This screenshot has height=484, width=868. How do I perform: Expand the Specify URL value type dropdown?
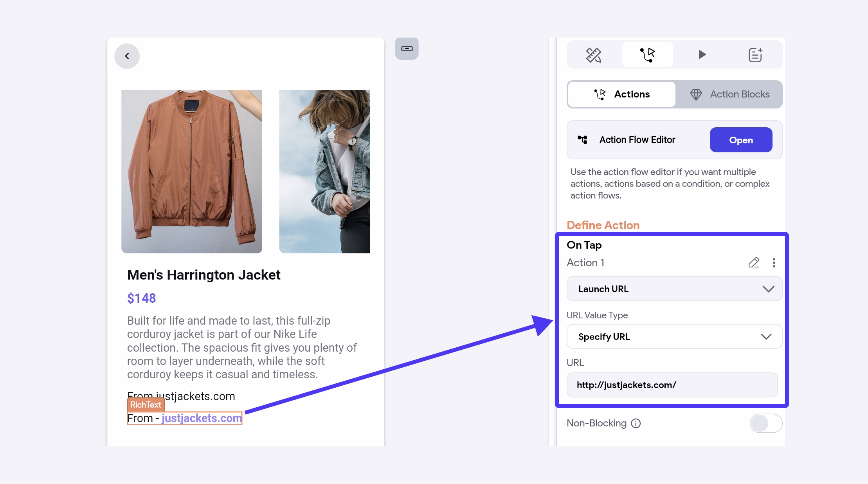tap(674, 337)
